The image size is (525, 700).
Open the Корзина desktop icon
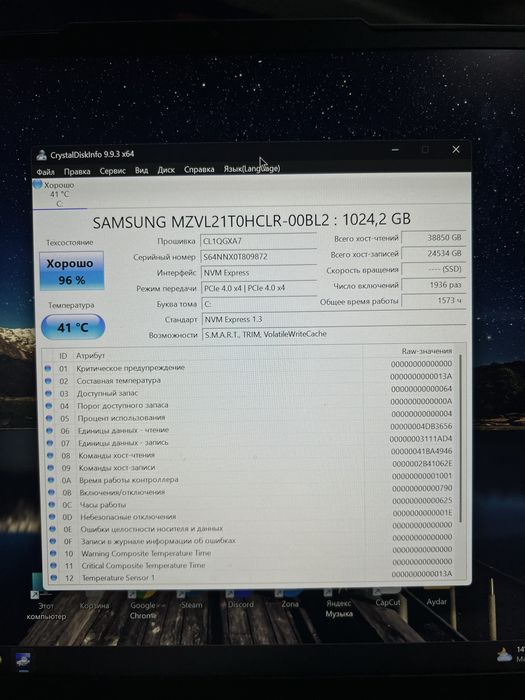tap(94, 598)
